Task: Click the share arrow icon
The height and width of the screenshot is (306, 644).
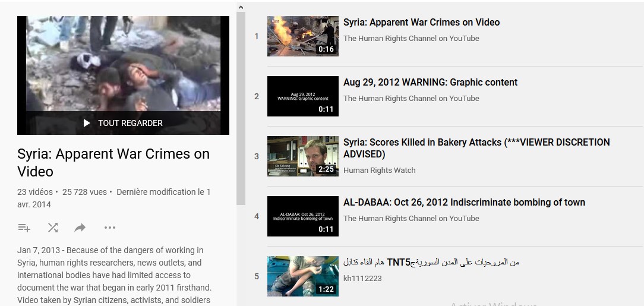Action: [x=80, y=228]
